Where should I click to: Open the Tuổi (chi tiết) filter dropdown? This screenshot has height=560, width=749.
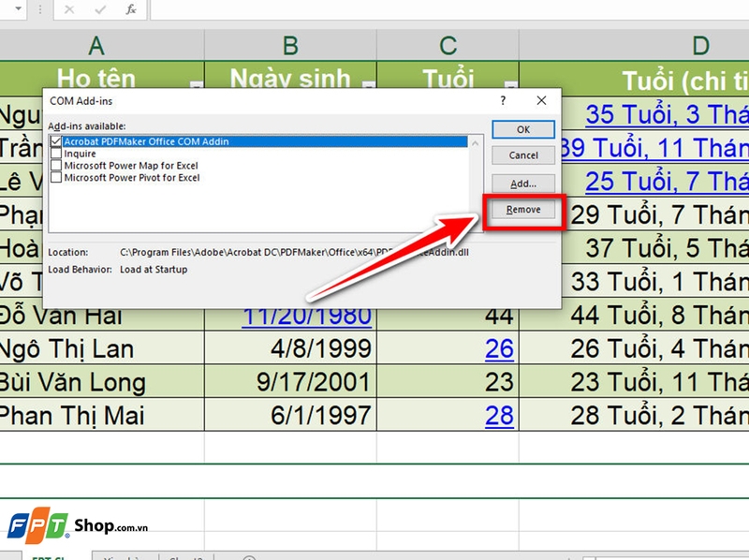pos(742,82)
